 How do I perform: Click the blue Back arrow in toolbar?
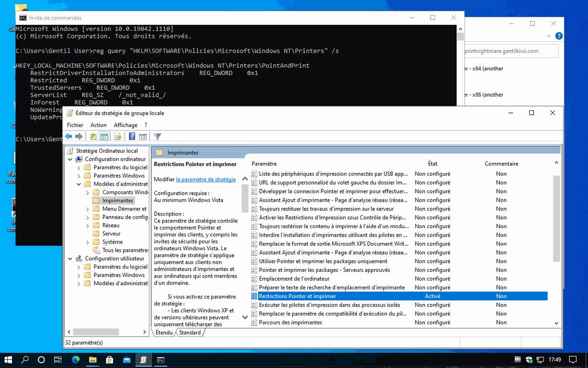[x=69, y=136]
